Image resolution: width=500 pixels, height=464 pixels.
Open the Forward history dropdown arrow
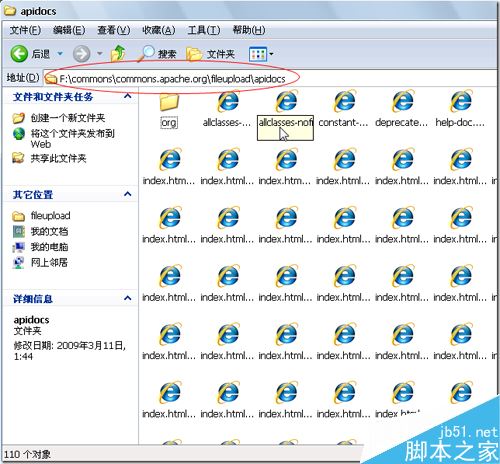pos(99,53)
